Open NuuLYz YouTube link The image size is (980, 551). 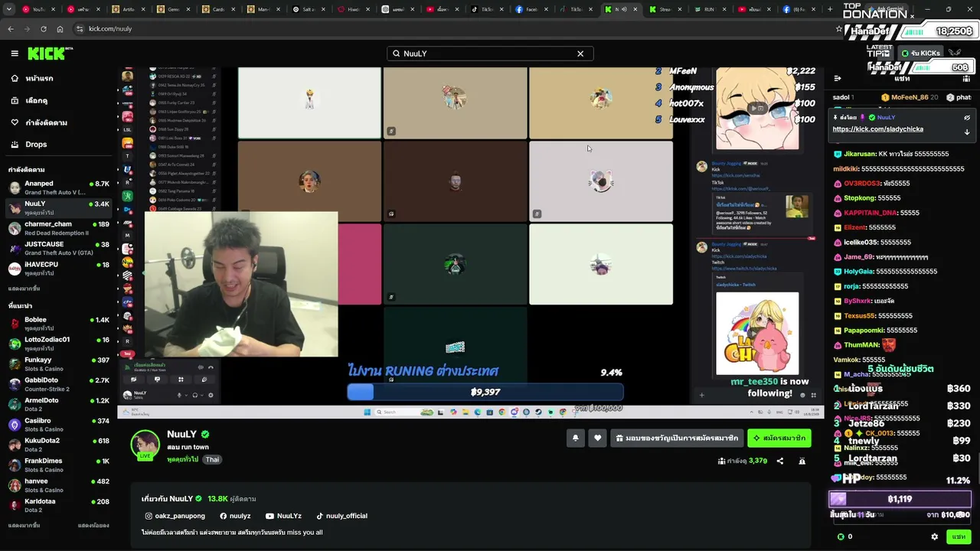click(283, 516)
